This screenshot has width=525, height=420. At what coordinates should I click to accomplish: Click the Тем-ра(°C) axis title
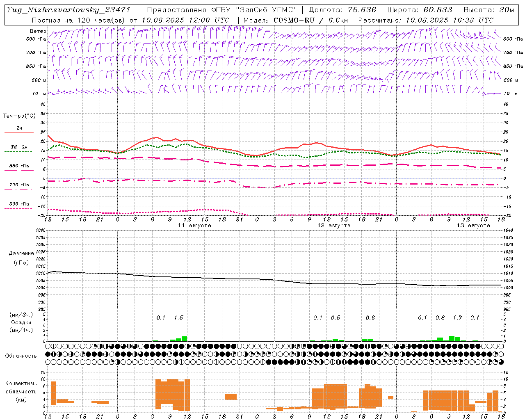click(19, 116)
